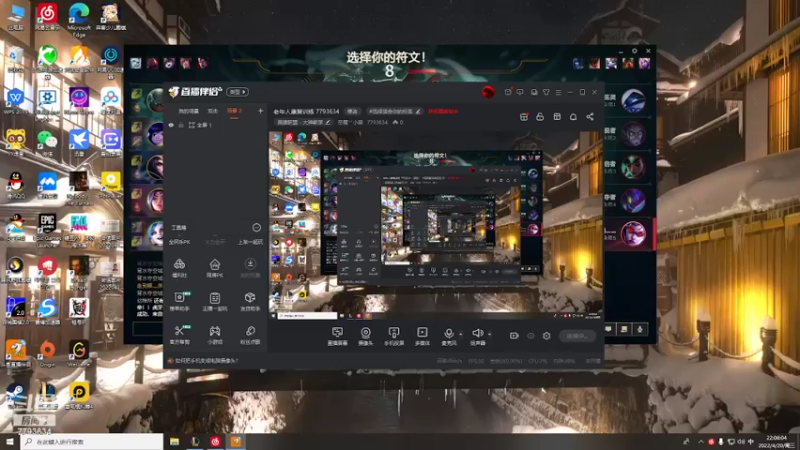Screen dimensions: 800x450
Task: Open first toolbox tool with cluster icon
Action: click(x=180, y=267)
